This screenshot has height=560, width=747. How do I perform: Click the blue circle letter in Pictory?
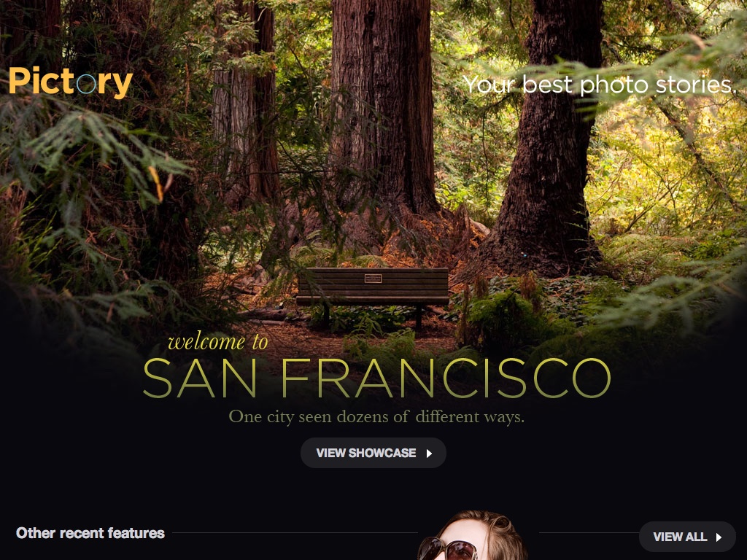tap(86, 84)
